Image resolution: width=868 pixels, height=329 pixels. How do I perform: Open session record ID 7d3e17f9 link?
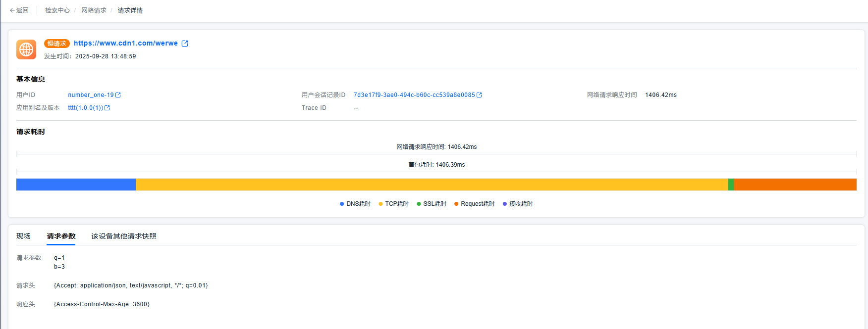[x=414, y=95]
